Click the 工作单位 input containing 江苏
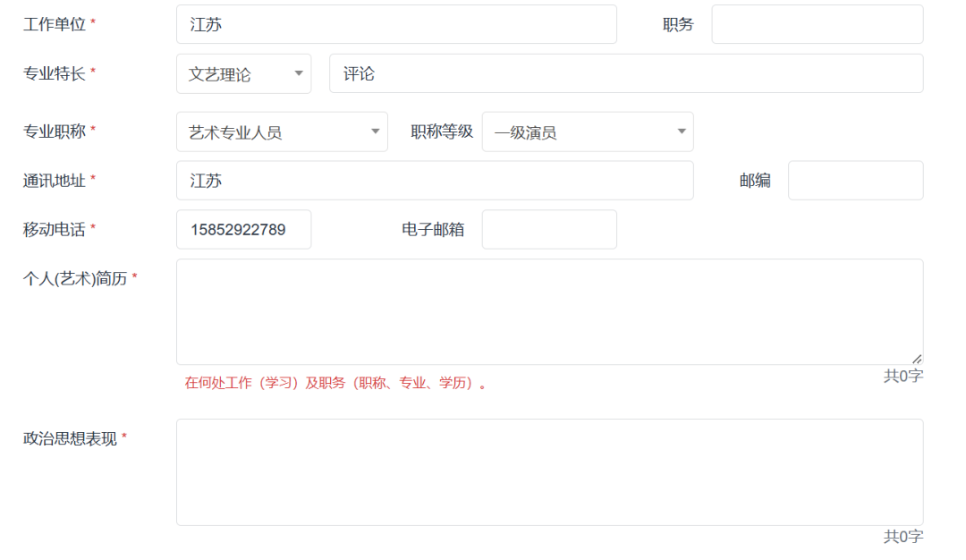 (x=396, y=25)
